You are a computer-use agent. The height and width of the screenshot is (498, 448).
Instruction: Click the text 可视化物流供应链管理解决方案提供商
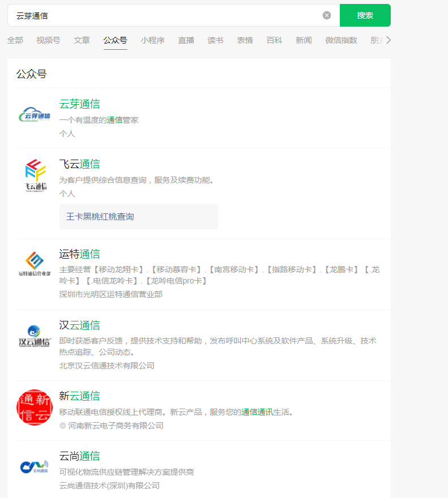pyautogui.click(x=126, y=472)
